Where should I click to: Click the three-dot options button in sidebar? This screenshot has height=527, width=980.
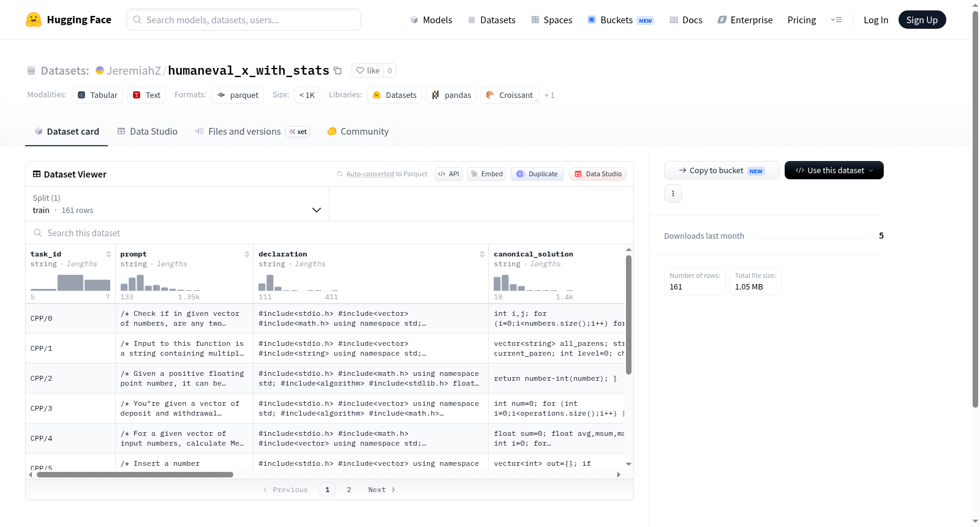pyautogui.click(x=673, y=193)
